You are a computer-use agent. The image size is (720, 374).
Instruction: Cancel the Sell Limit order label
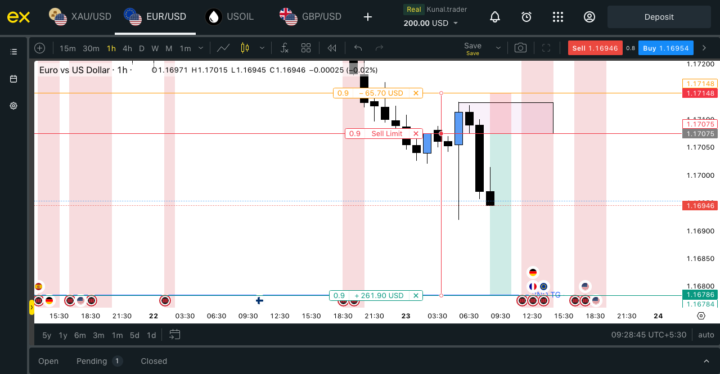click(x=416, y=134)
